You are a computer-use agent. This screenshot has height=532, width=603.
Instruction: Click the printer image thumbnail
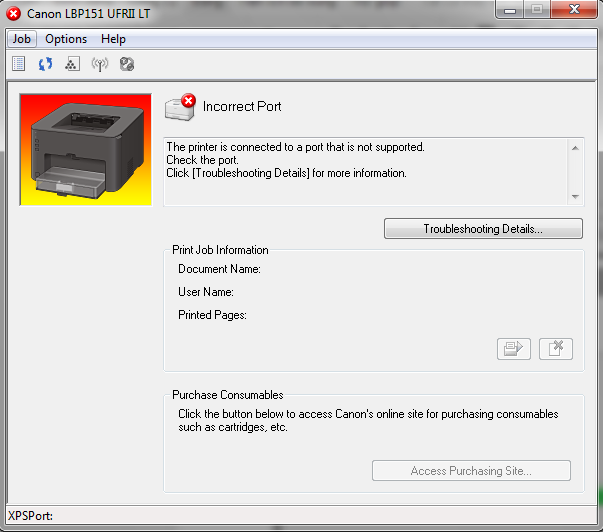86,150
